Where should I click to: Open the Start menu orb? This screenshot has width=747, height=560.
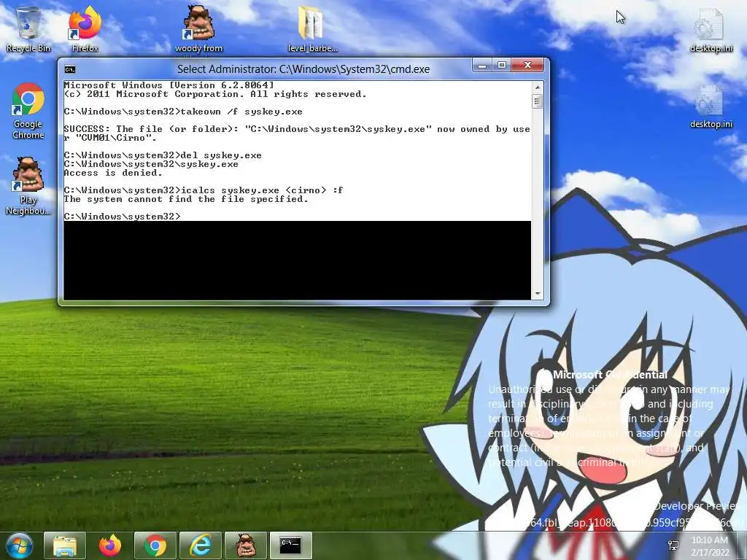(x=19, y=545)
